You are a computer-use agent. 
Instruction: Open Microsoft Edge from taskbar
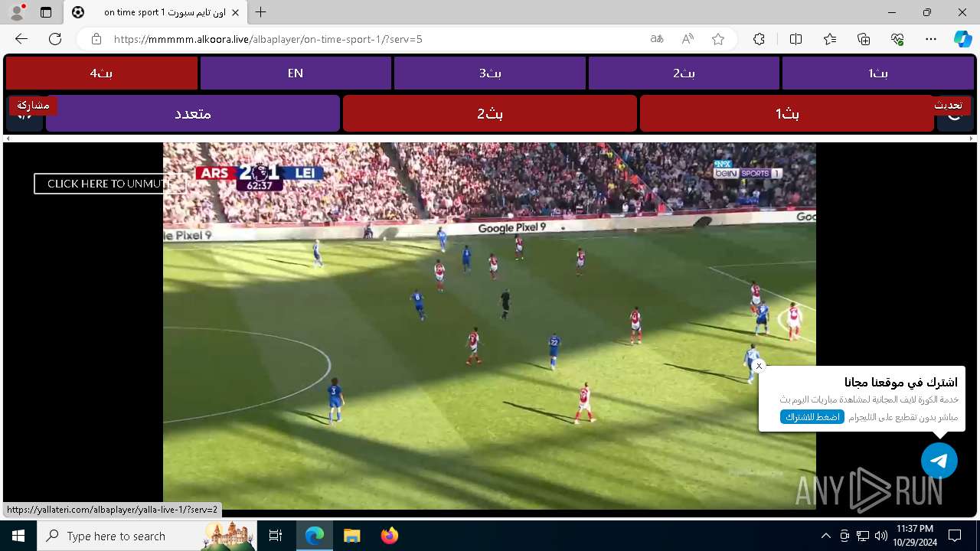point(315,536)
